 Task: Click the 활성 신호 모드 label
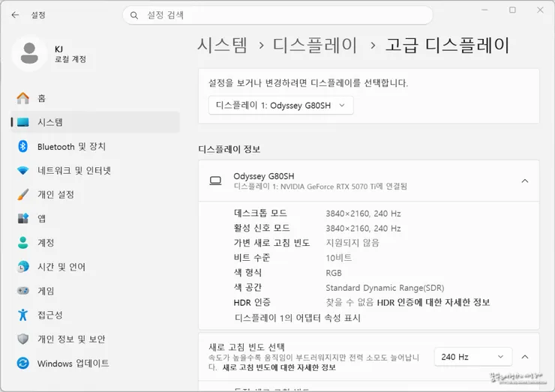tap(262, 228)
